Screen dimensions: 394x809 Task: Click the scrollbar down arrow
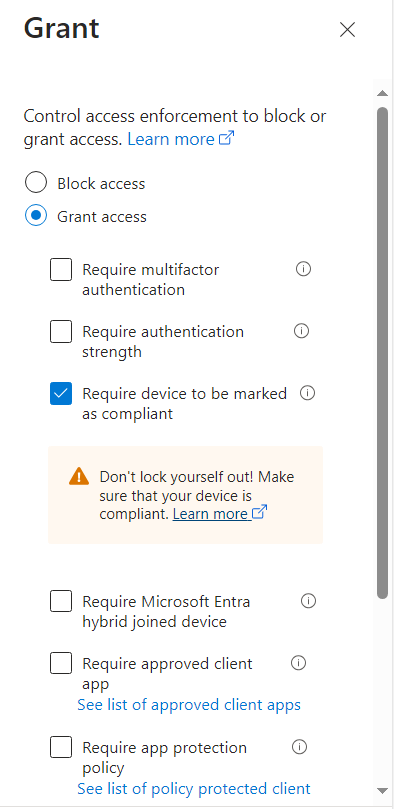coord(382,790)
